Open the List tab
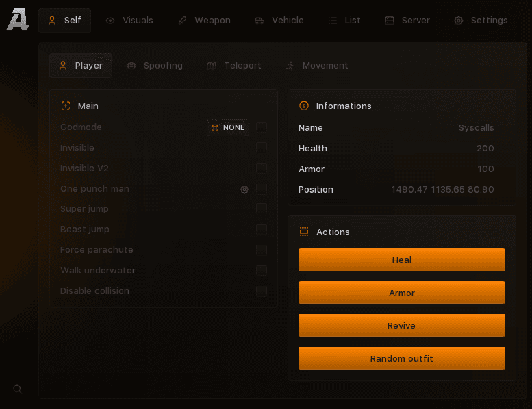532x409 pixels. pos(344,21)
